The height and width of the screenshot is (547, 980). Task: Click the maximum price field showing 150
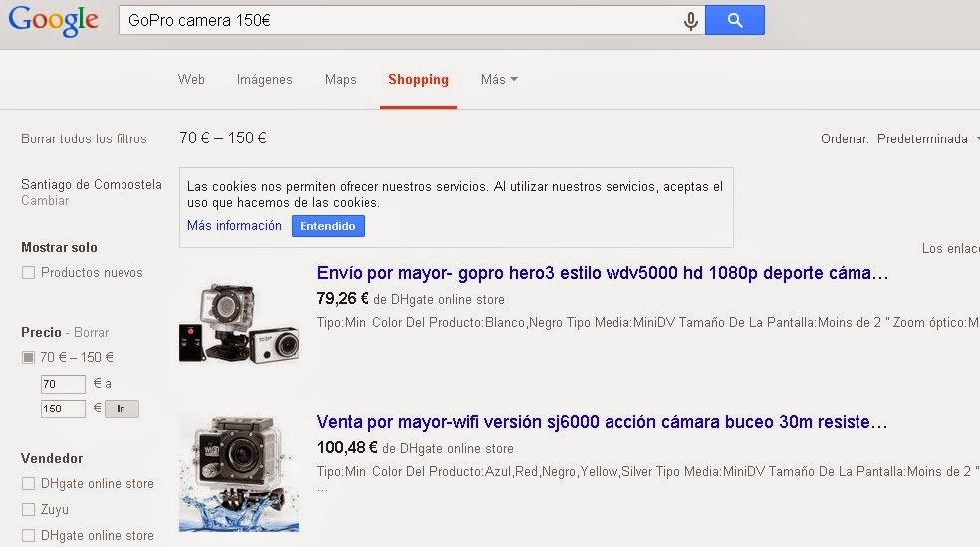63,409
